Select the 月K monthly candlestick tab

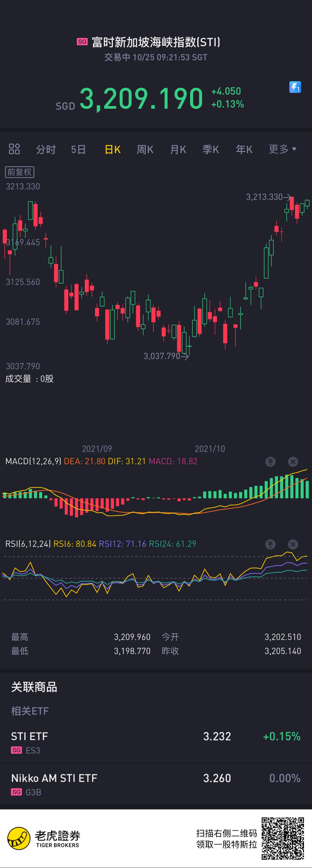pos(178,149)
